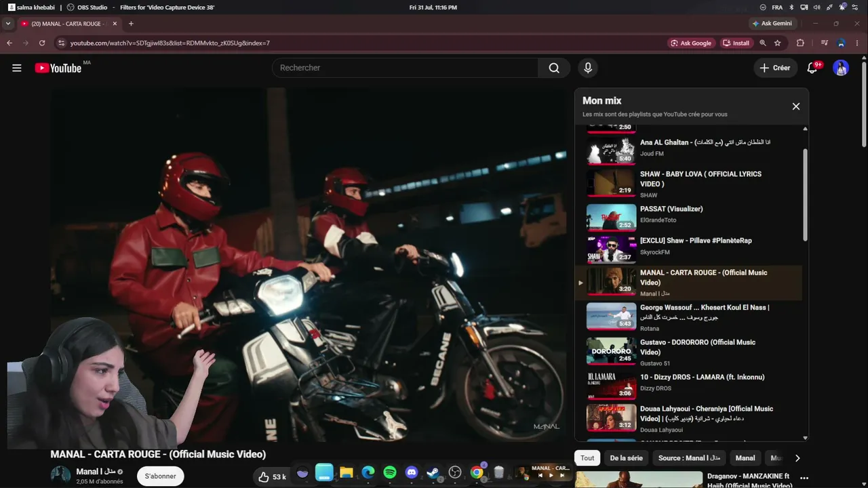This screenshot has height=488, width=868.
Task: Open the Draganov - MANZAKINE recommended video
Action: pos(692,480)
